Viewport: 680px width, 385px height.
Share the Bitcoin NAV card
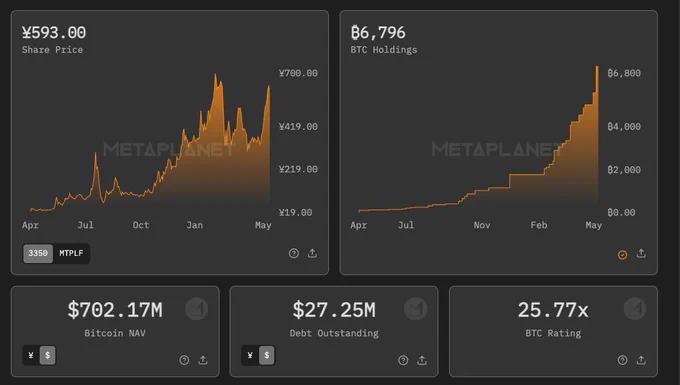click(203, 360)
